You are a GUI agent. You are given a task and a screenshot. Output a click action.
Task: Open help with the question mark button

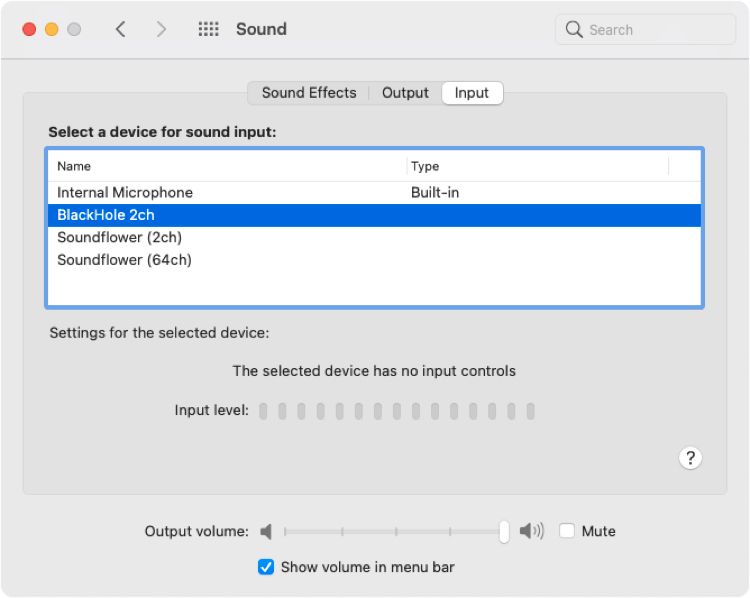pos(690,458)
